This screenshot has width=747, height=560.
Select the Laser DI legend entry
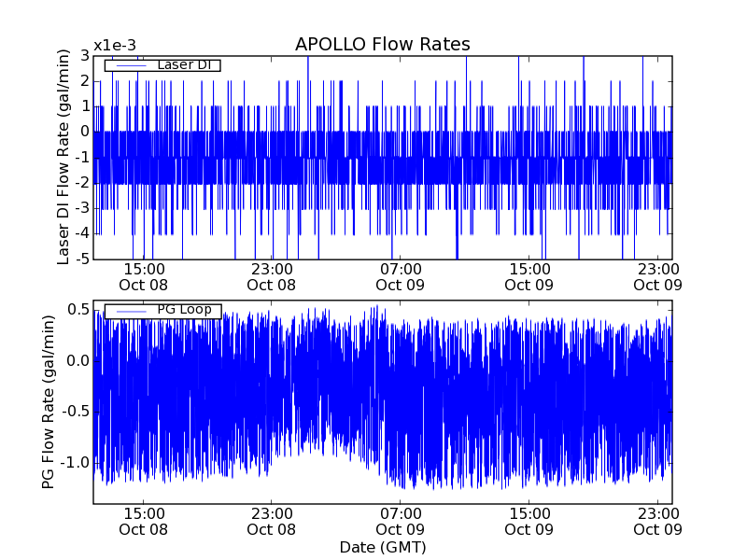point(182,64)
